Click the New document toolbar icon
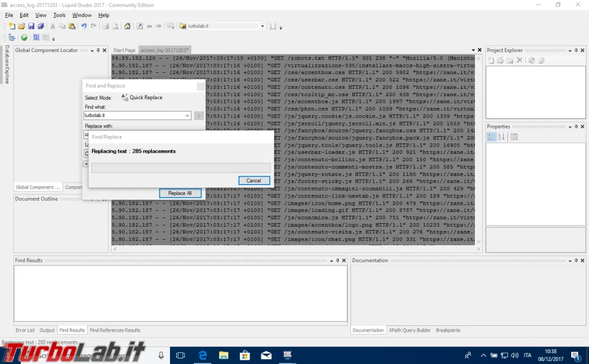The width and height of the screenshot is (589, 364). click(12, 26)
